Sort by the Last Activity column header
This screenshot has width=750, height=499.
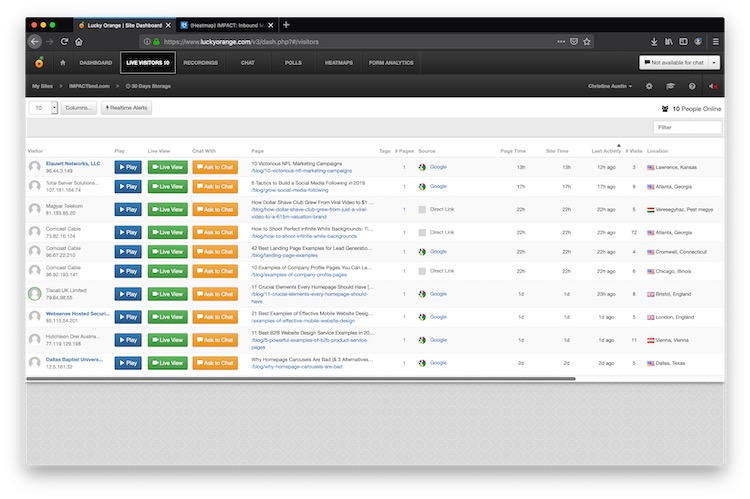click(x=606, y=151)
